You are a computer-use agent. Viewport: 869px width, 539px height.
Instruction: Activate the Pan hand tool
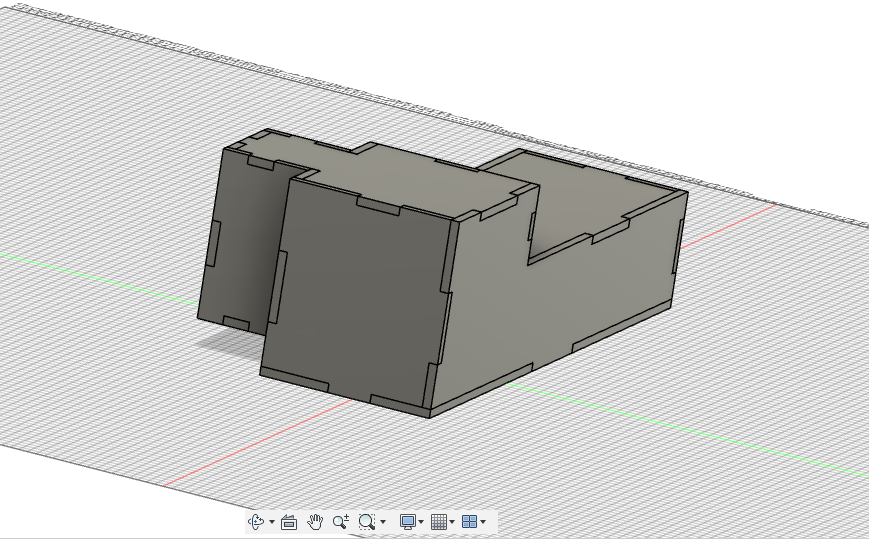[315, 521]
